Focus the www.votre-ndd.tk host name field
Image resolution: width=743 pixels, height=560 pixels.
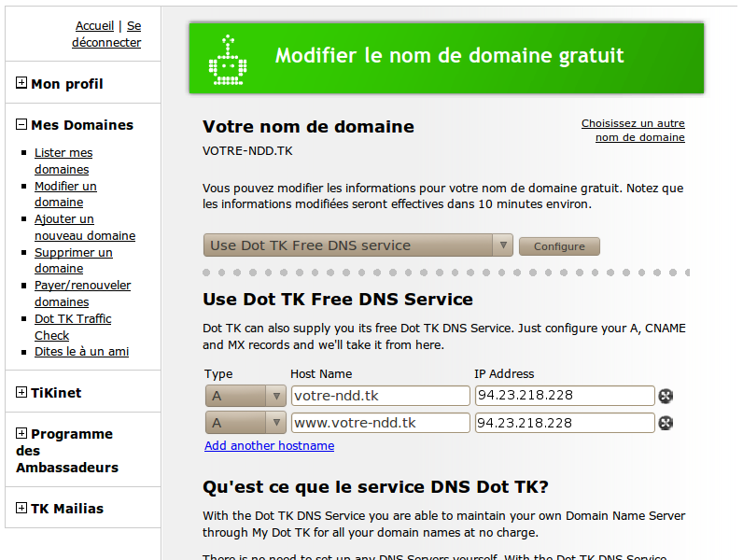381,423
